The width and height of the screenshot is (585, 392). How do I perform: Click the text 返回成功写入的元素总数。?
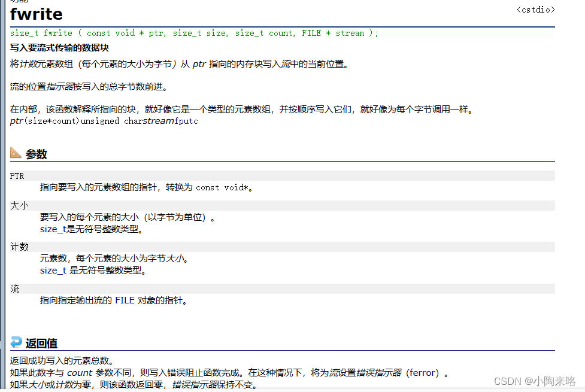click(62, 361)
